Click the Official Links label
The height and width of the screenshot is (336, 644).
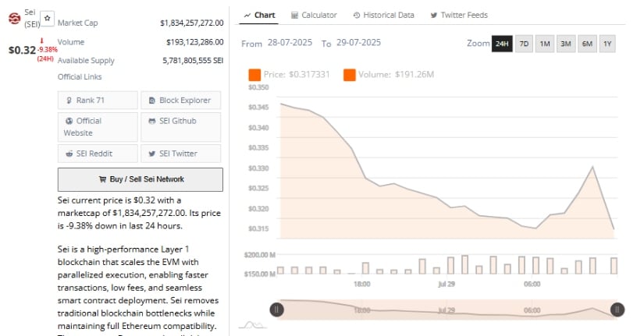click(x=80, y=76)
